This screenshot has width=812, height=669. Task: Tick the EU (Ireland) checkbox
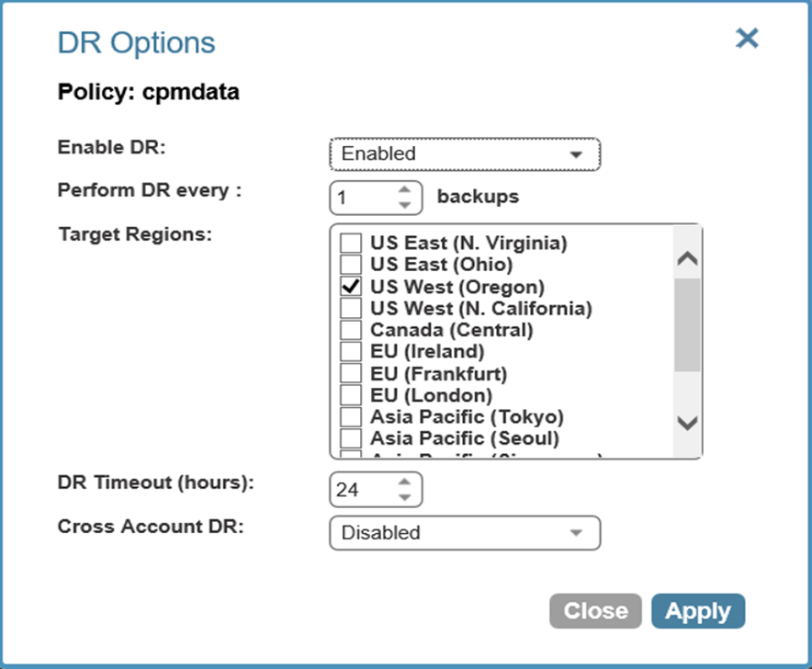tap(351, 351)
